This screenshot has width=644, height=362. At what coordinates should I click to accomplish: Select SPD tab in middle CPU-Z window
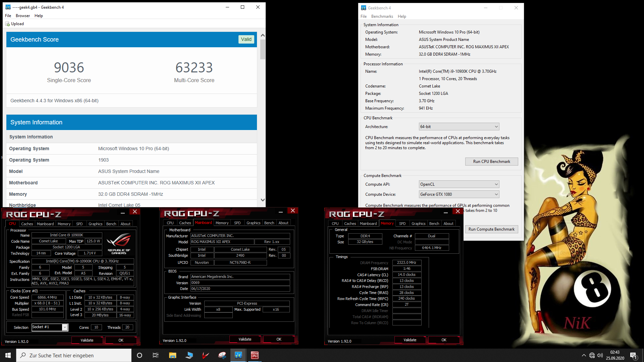(237, 223)
